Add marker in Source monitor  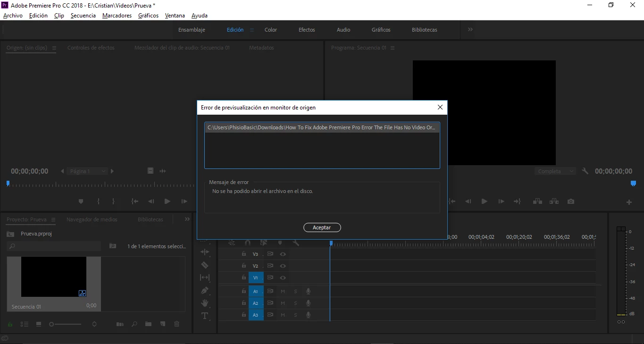pyautogui.click(x=81, y=201)
